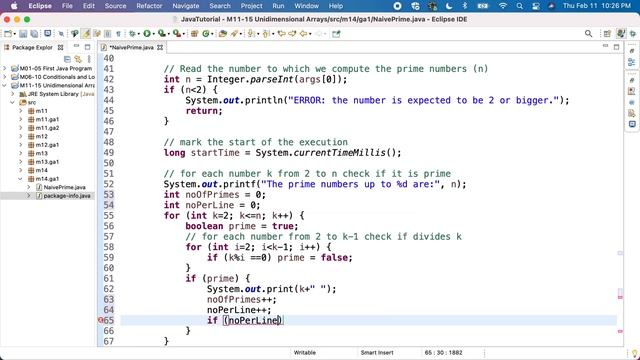640x360 pixels.
Task: Click the New Java Class icon
Action: [x=206, y=34]
